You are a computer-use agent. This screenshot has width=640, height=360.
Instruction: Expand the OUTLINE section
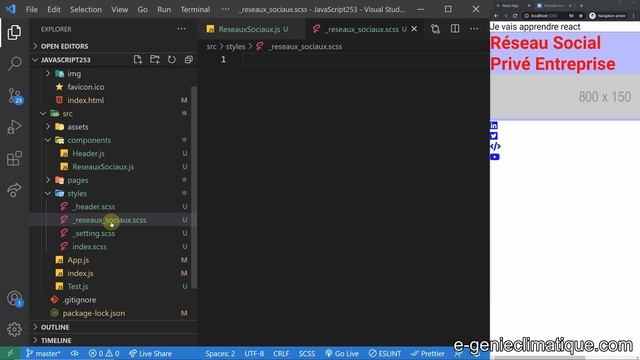coord(55,327)
